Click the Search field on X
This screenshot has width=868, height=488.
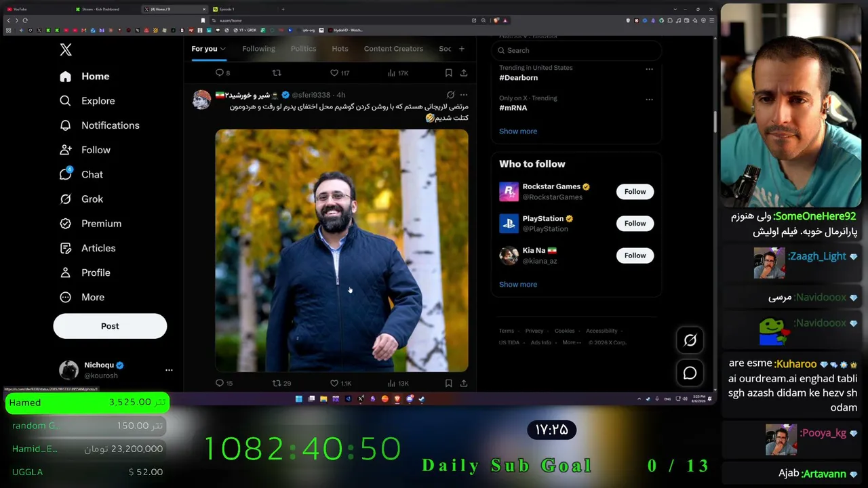click(x=576, y=50)
